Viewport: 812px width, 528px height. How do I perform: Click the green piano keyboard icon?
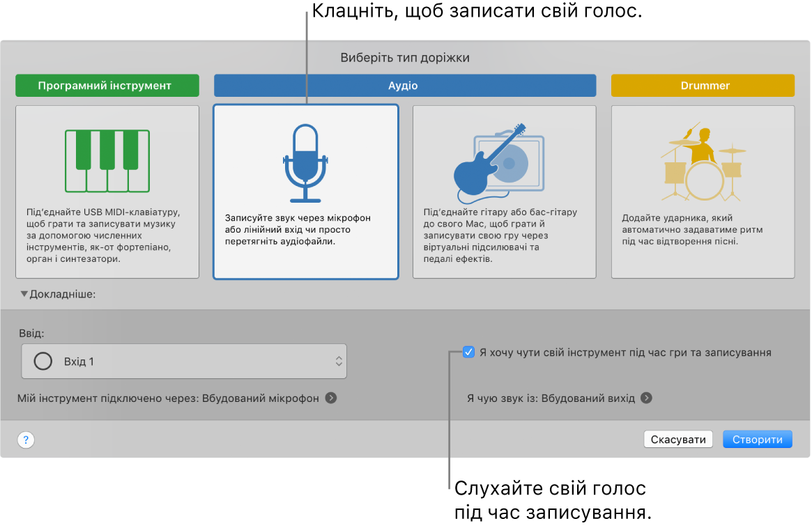(x=107, y=162)
